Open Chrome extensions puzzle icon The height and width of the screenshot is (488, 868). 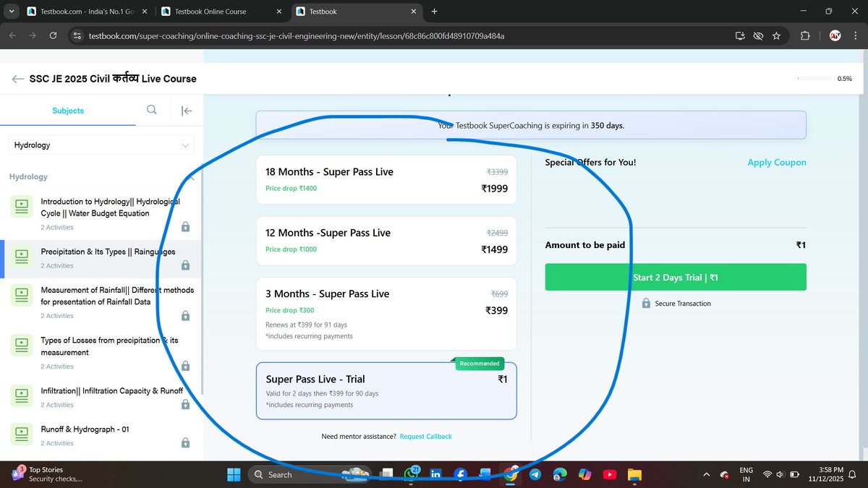[x=805, y=35]
